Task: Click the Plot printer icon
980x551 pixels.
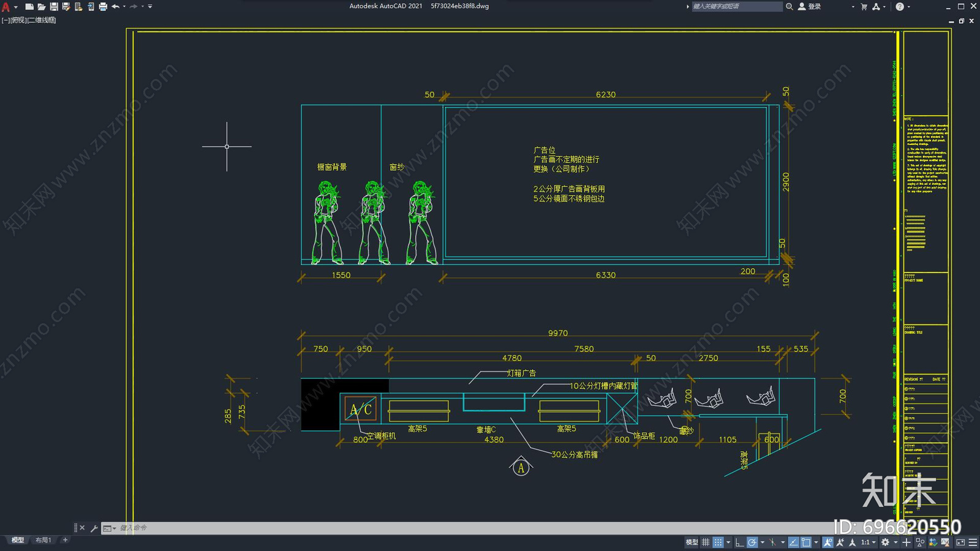Action: [103, 7]
